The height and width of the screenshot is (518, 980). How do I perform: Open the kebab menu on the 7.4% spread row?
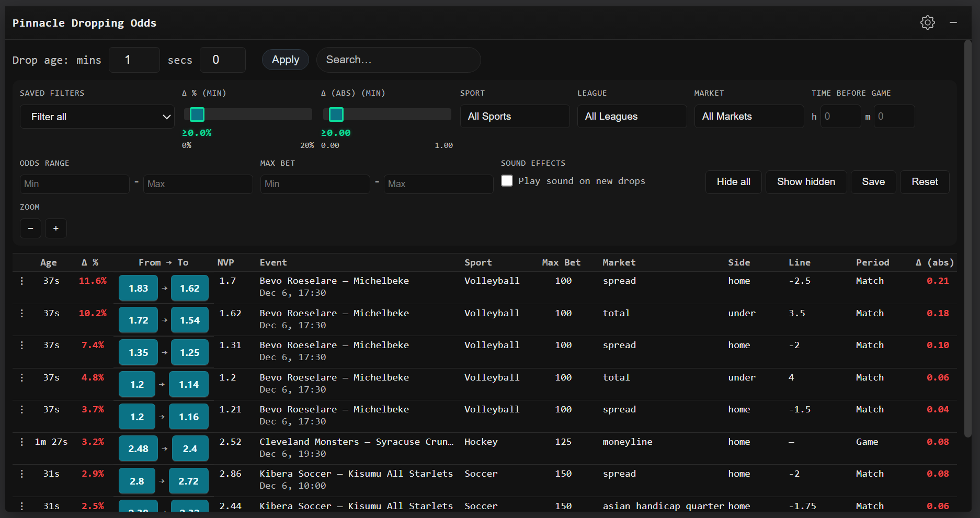(21, 345)
